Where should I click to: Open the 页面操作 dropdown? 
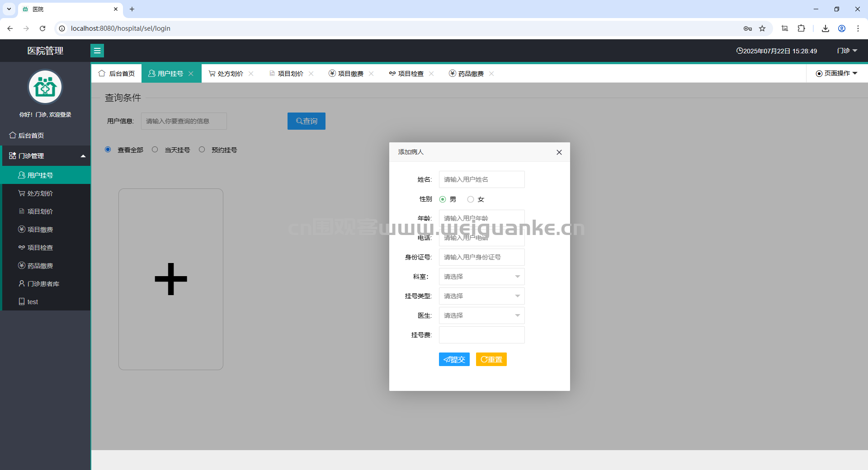click(837, 73)
